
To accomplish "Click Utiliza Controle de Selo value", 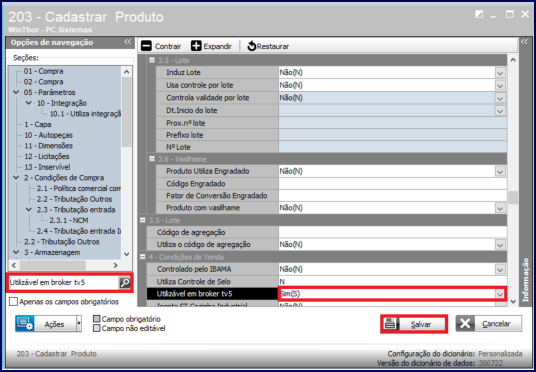I will point(392,282).
